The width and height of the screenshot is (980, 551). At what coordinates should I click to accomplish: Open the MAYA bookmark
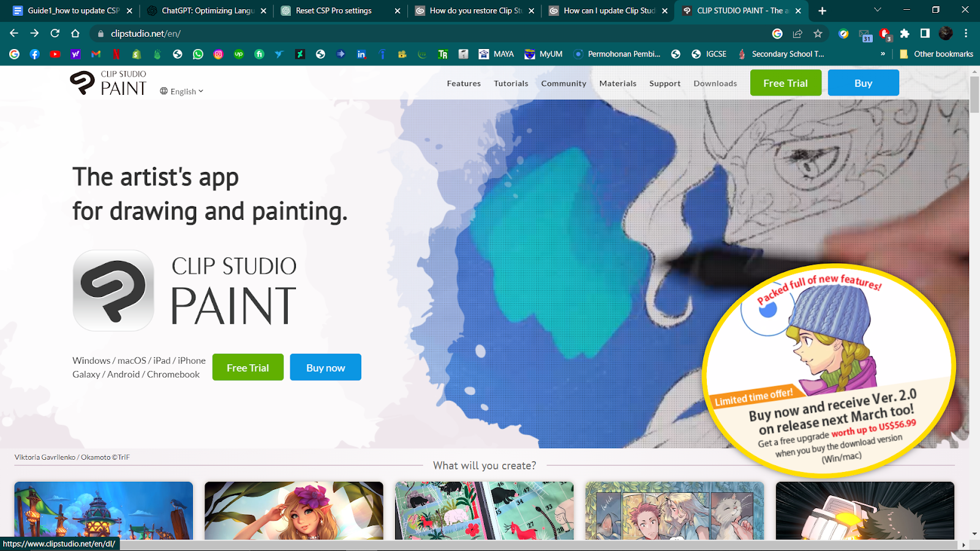click(x=496, y=54)
